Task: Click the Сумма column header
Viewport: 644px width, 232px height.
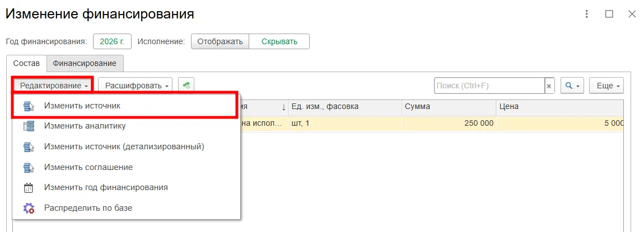Action: coord(449,107)
